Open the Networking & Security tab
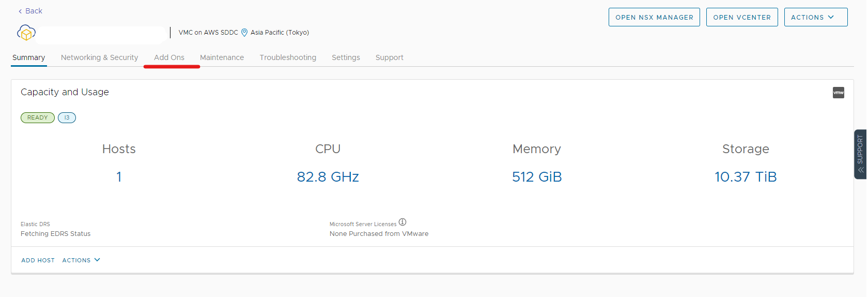The width and height of the screenshot is (868, 297). (99, 57)
